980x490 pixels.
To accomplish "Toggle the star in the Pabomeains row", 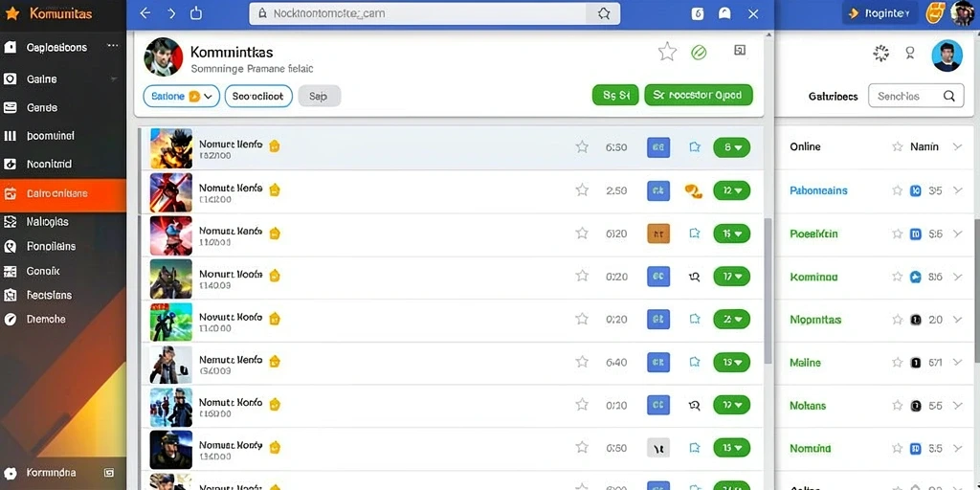I will pyautogui.click(x=898, y=190).
